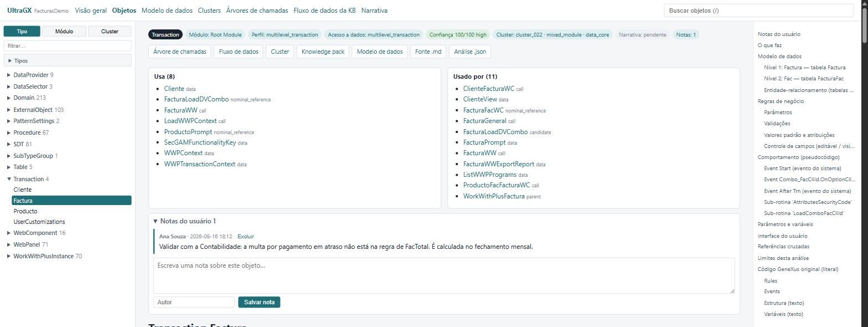Open Árvores de chamadas page

[x=257, y=11]
